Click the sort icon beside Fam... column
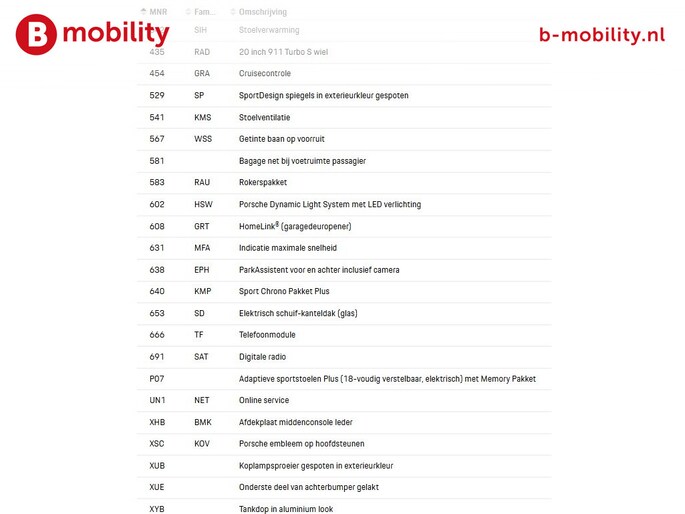Screen dimensions: 685x514 (188, 12)
